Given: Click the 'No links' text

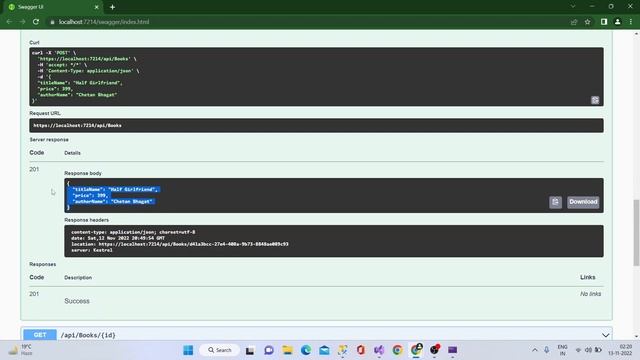Looking at the screenshot, I should [590, 294].
